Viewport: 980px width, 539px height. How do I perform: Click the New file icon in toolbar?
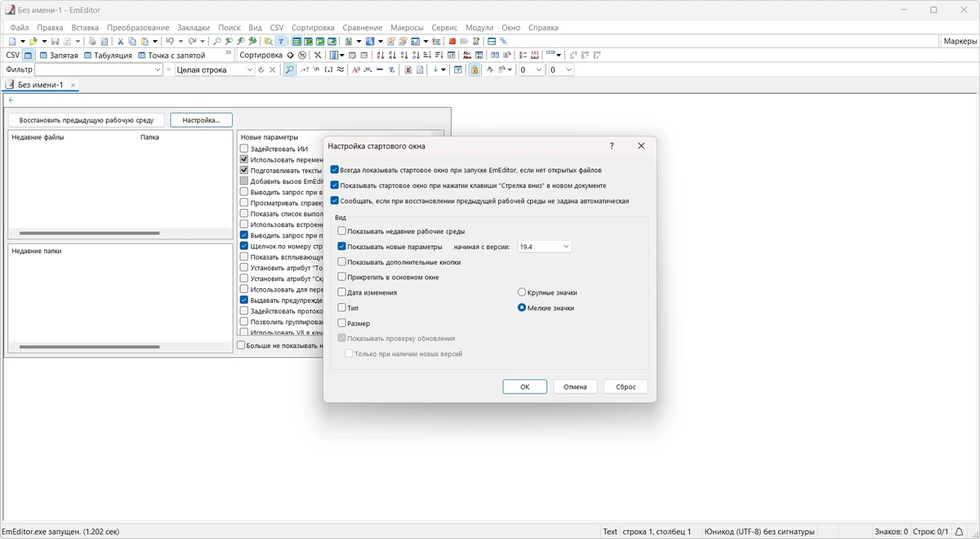coord(11,41)
